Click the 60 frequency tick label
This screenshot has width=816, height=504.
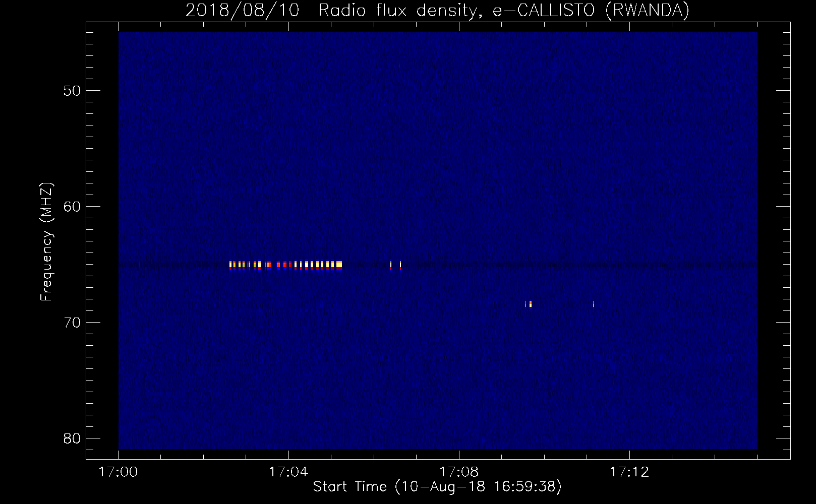coord(72,207)
